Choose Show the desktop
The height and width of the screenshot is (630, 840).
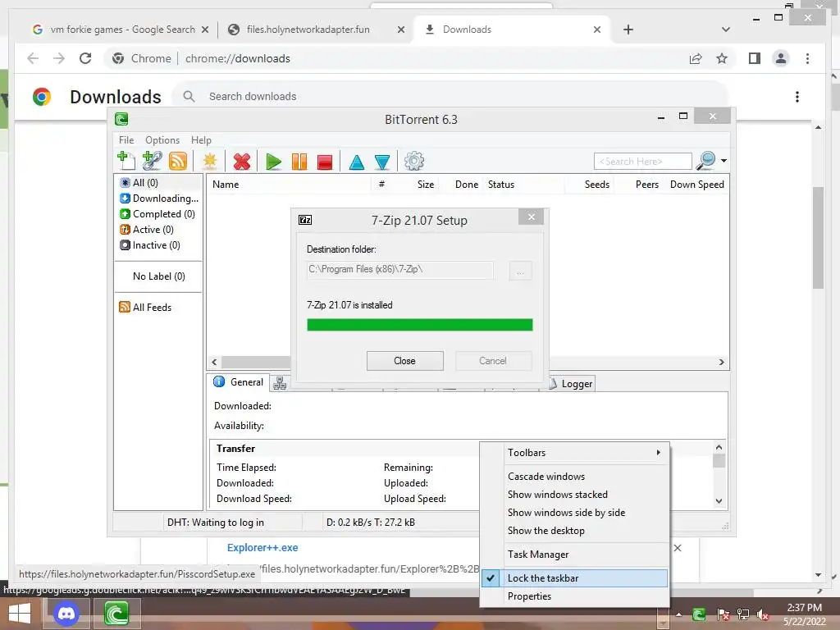tap(575, 531)
